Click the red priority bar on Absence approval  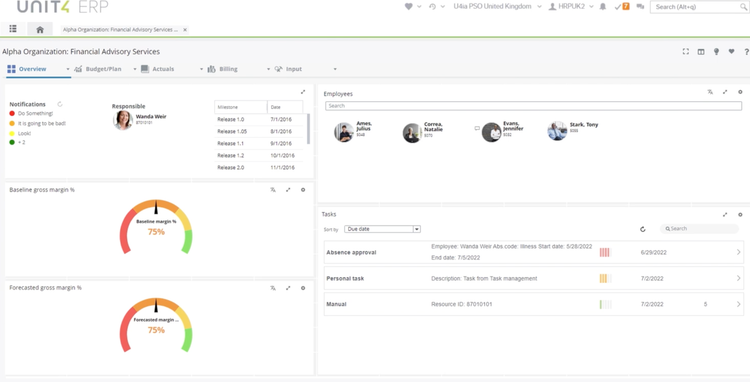(x=605, y=252)
